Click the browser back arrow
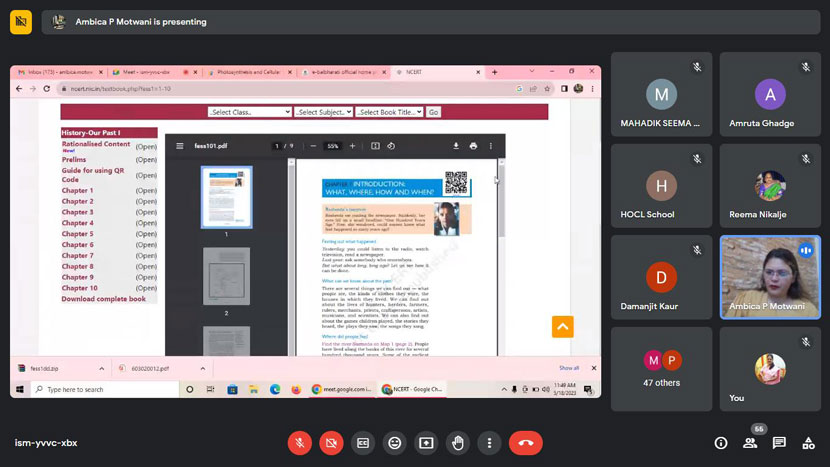830x467 pixels. point(19,89)
